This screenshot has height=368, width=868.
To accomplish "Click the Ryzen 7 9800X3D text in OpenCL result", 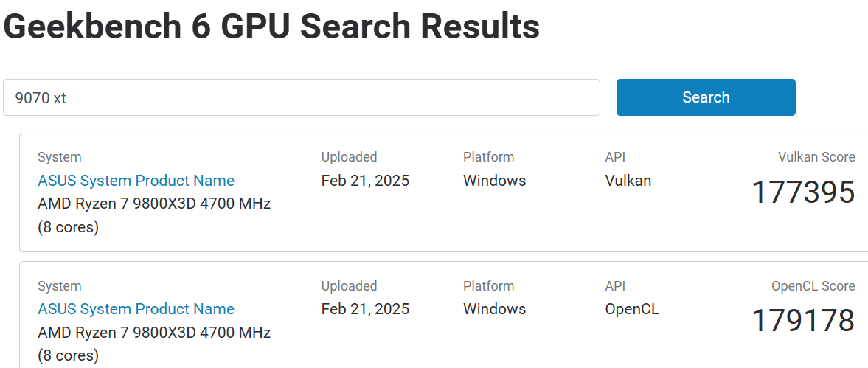I will [154, 333].
